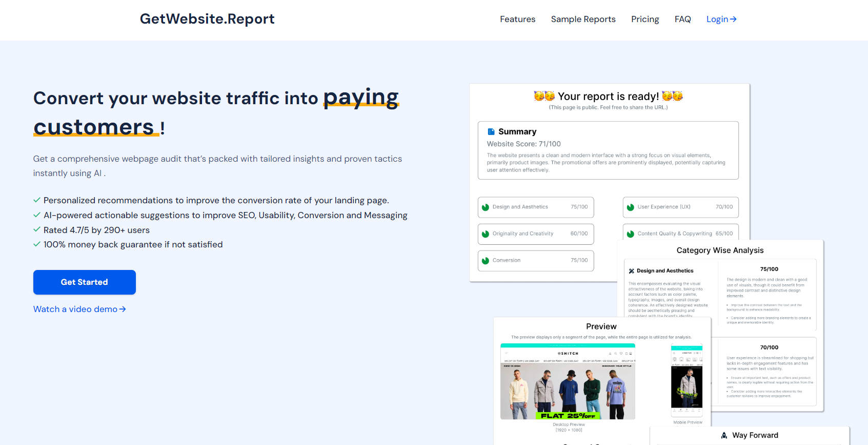Click the 70/100 score in Category Wise Analysis
The height and width of the screenshot is (445, 868).
769,347
